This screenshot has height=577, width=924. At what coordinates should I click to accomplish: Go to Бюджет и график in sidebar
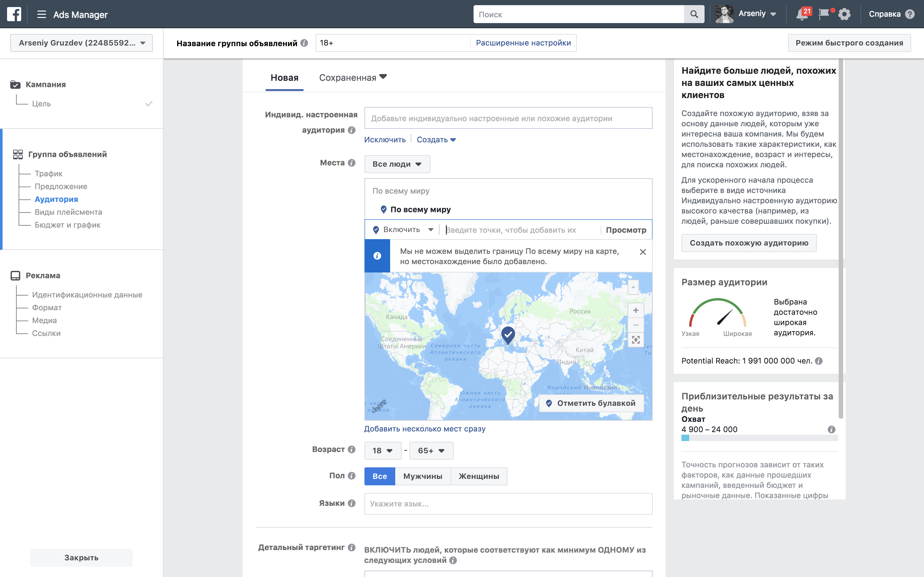pos(68,225)
